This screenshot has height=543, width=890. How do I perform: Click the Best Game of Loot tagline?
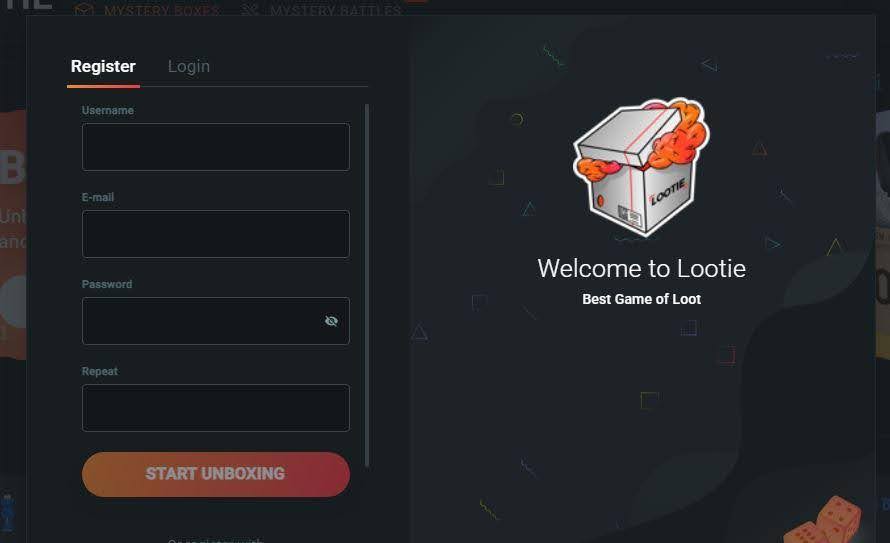[x=641, y=299]
